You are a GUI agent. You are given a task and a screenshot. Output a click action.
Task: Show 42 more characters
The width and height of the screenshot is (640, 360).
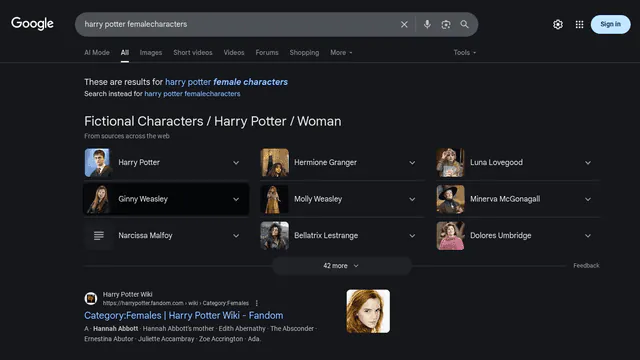(342, 266)
